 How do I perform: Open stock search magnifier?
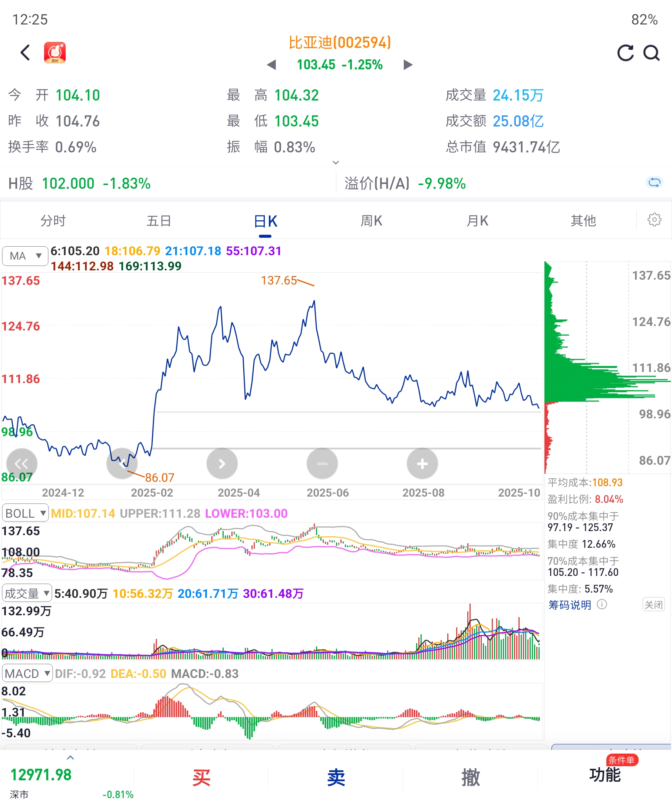[652, 53]
